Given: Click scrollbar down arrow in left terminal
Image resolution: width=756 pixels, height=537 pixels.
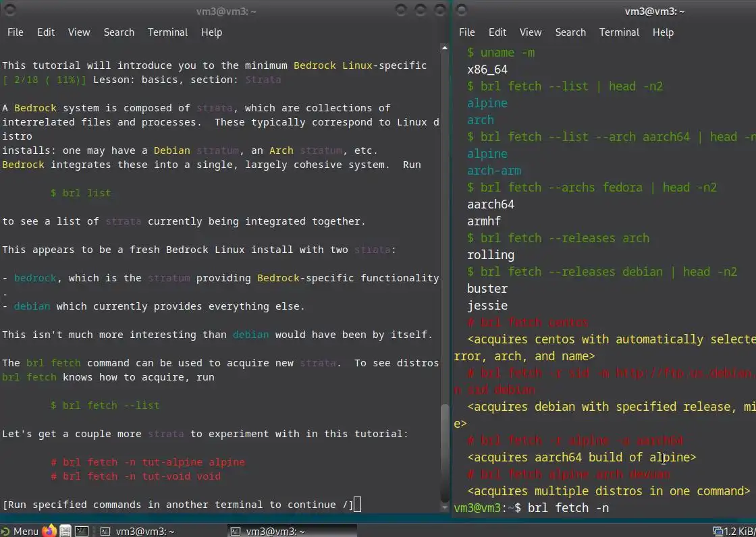Looking at the screenshot, I should click(x=444, y=507).
